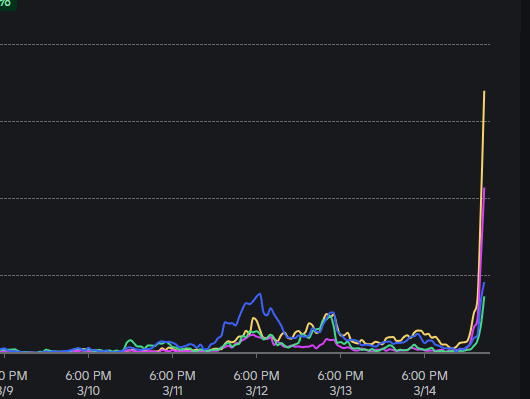Image resolution: width=530 pixels, height=399 pixels.
Task: Click the 6:00 PM 3/10 axis label
Action: (88, 383)
